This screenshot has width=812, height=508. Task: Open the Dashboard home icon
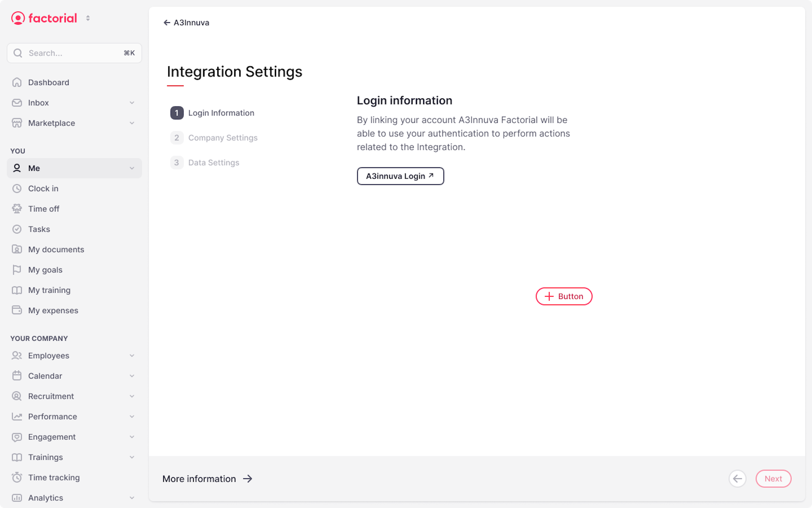coord(17,82)
